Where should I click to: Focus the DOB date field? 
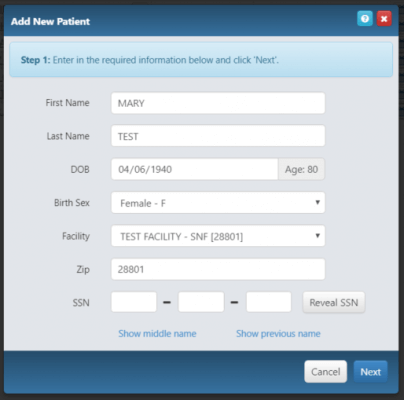[195, 169]
